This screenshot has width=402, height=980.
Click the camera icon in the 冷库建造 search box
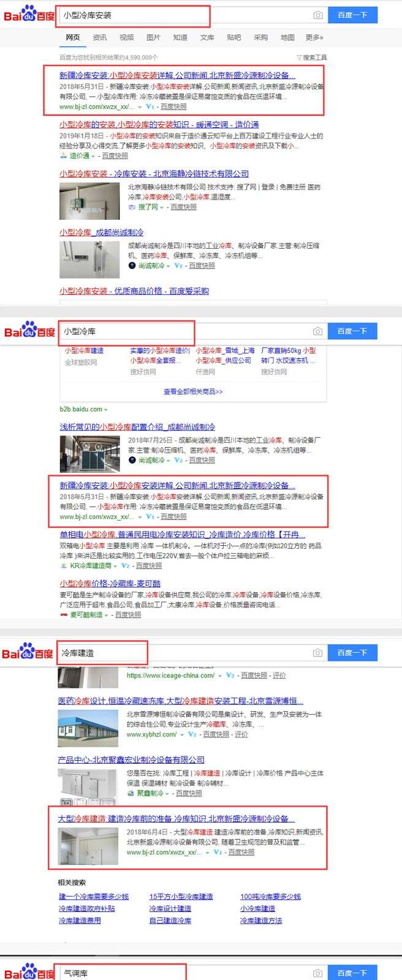317,653
